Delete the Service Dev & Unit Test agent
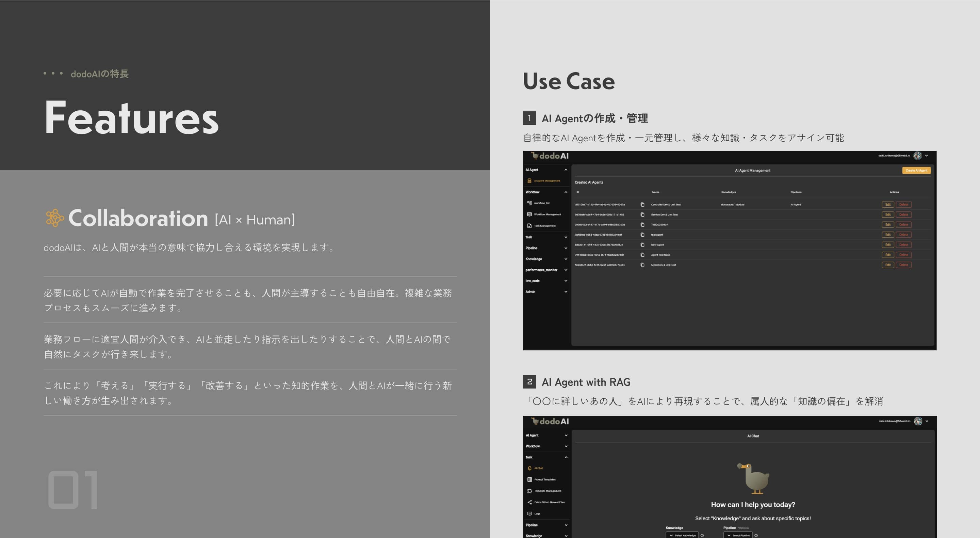The image size is (980, 538). pos(903,215)
